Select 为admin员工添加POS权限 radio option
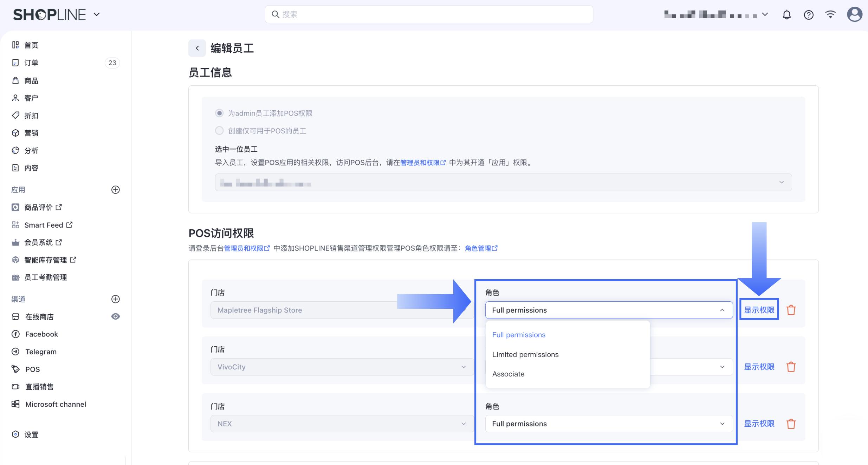The height and width of the screenshot is (465, 868). click(x=219, y=113)
